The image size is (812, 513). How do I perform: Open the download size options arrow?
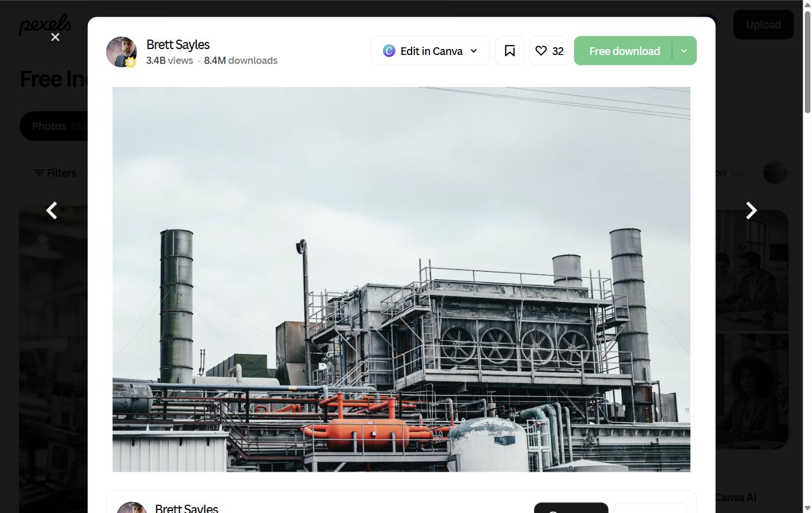(684, 51)
